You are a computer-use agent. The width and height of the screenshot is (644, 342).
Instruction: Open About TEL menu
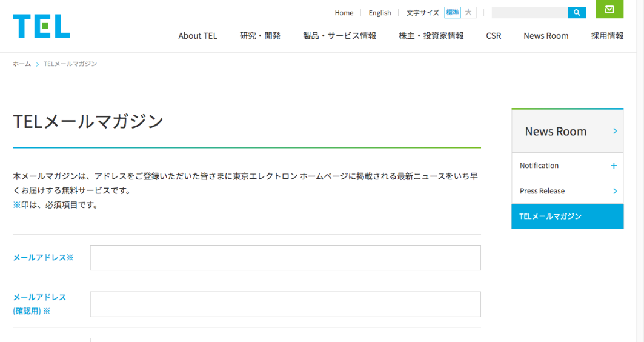point(198,36)
